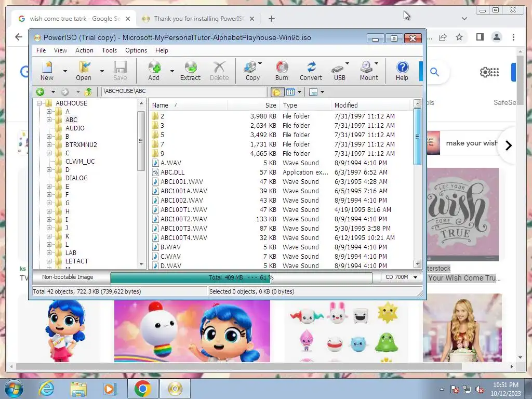This screenshot has height=399, width=532.
Task: Open dropdown arrow on USB button
Action: pos(347,63)
